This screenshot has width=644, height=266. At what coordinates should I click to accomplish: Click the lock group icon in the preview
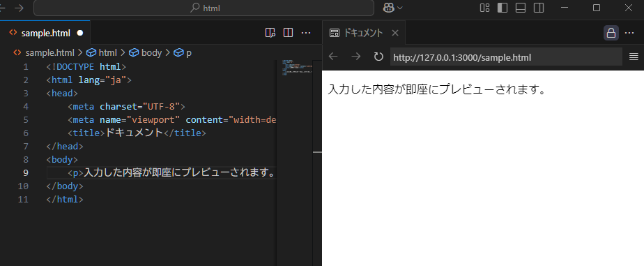pyautogui.click(x=611, y=33)
